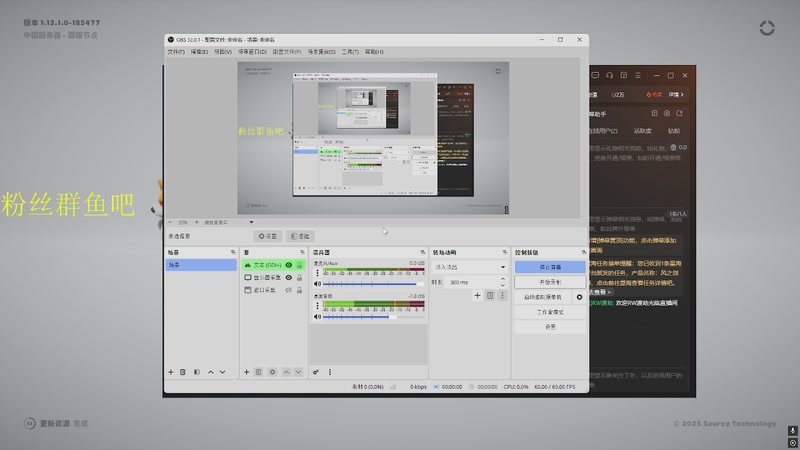Open 设置 button in controls panel
The width and height of the screenshot is (800, 450).
pos(550,327)
